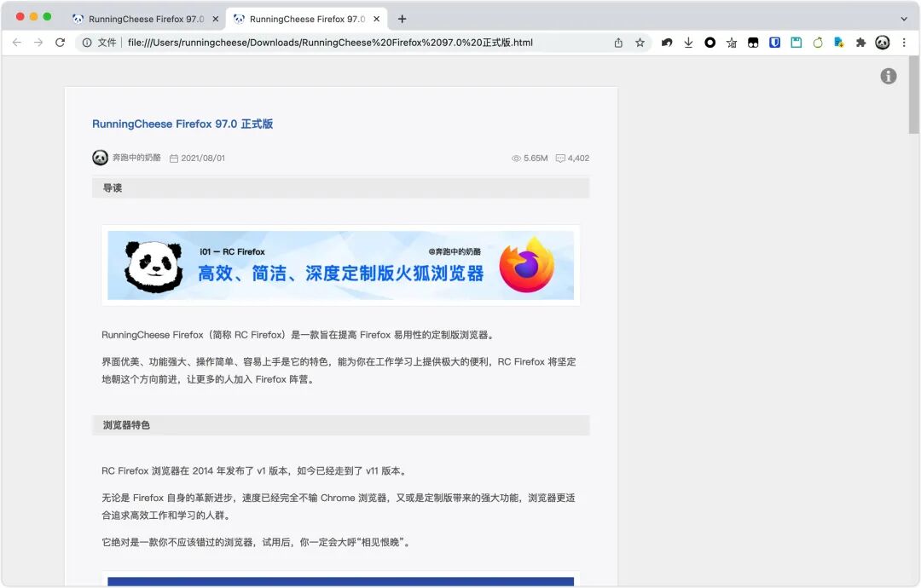
Task: Open the 4,402 comments count
Action: (573, 158)
